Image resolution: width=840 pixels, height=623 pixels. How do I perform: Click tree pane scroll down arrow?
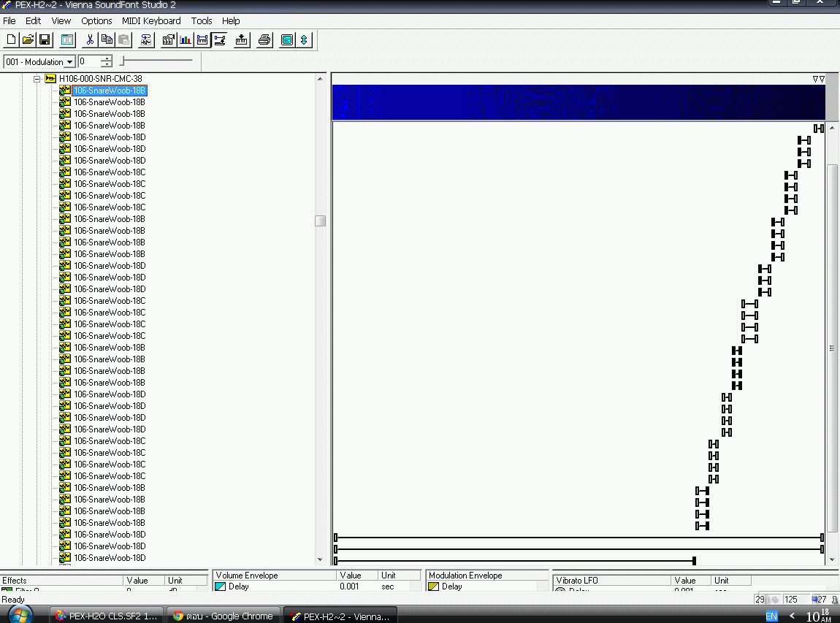(x=320, y=559)
